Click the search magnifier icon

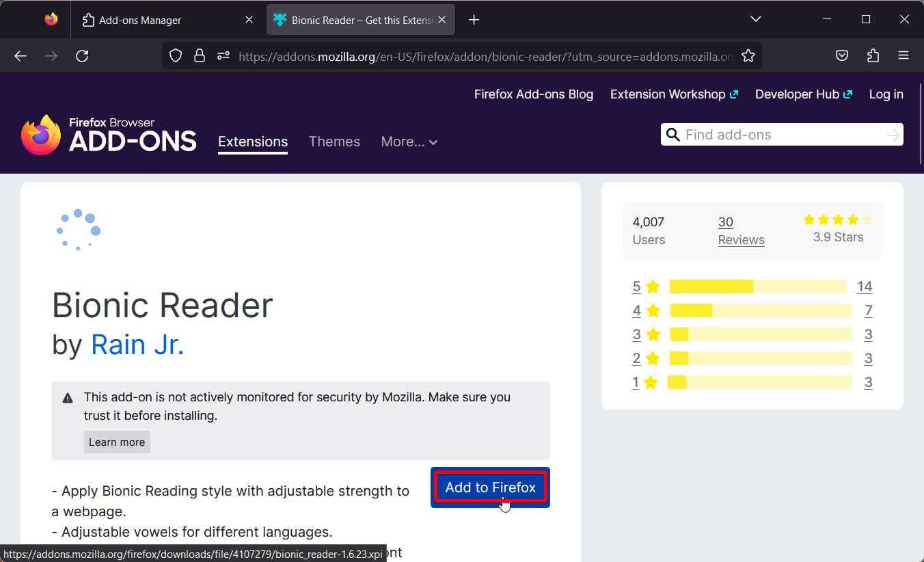tap(673, 135)
